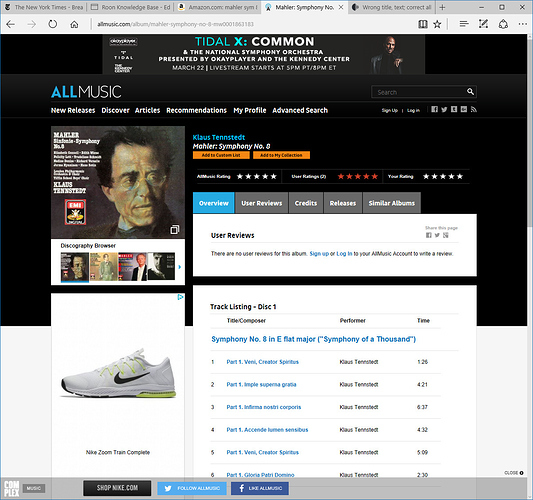This screenshot has width=533, height=500.
Task: Set your rating to one star
Action: 426,176
